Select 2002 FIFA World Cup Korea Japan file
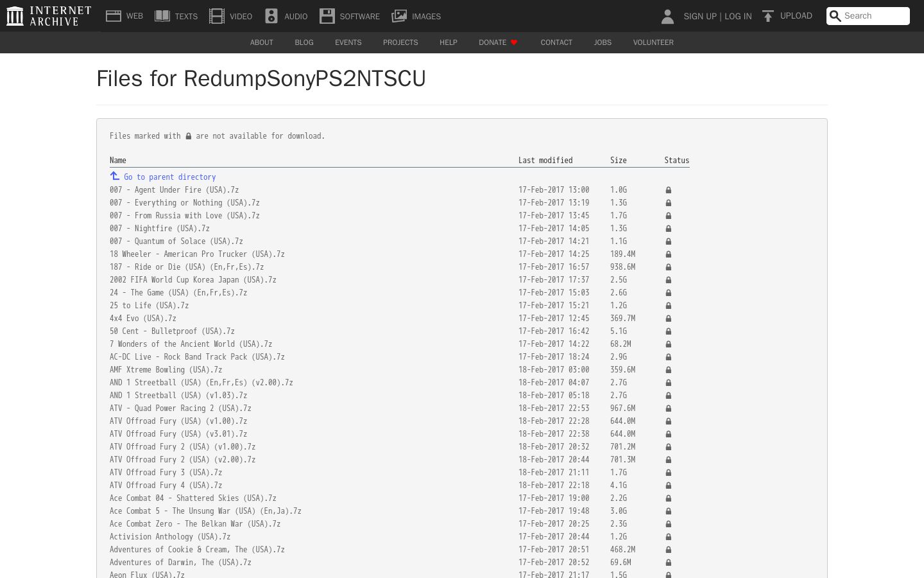 (193, 280)
